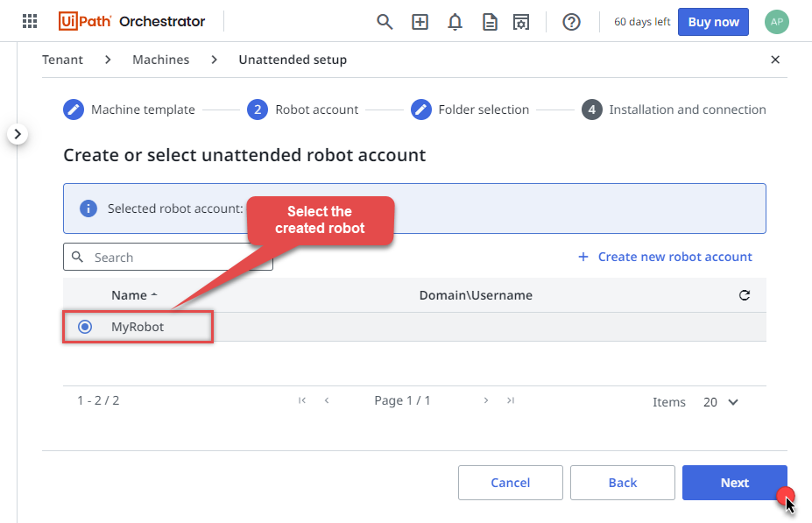
Task: Click the Back button
Action: pos(623,483)
